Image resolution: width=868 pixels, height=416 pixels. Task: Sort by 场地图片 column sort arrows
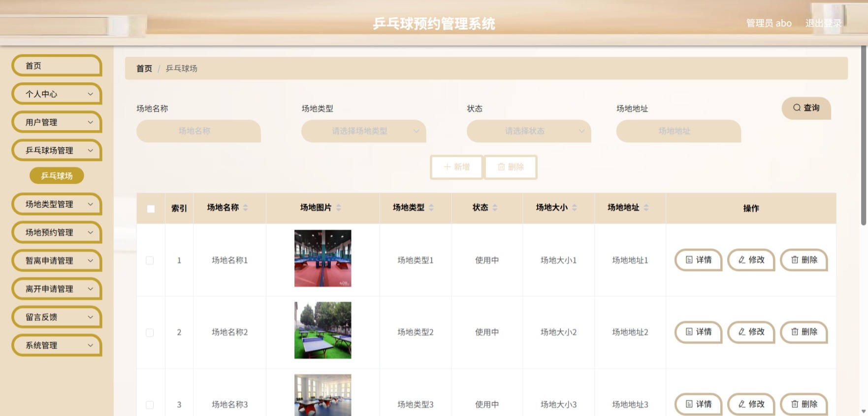pos(338,208)
